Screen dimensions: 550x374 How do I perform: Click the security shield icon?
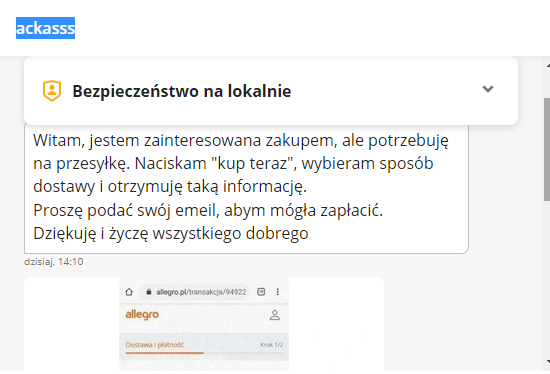(52, 91)
